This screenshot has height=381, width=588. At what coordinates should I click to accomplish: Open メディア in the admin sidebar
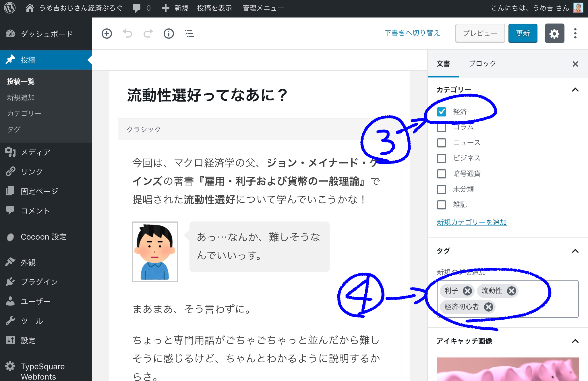(x=36, y=152)
